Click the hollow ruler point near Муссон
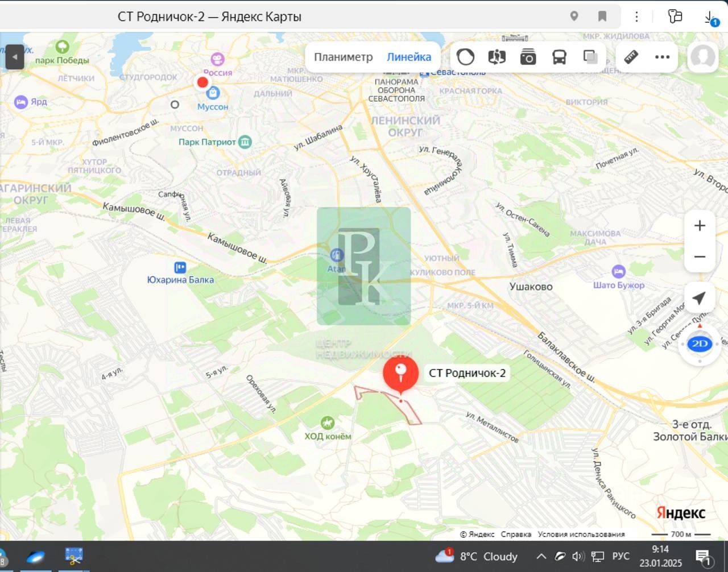Screen dimensions: 728x572 pos(175,105)
